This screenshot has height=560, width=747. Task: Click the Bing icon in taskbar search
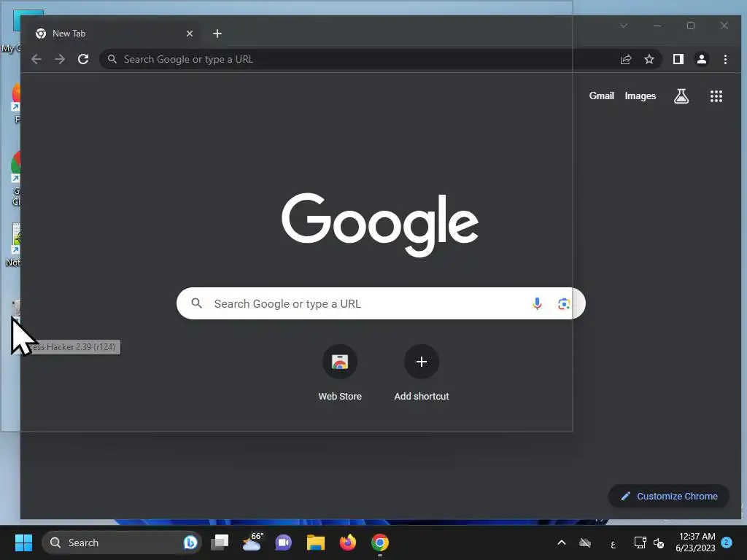(x=190, y=542)
